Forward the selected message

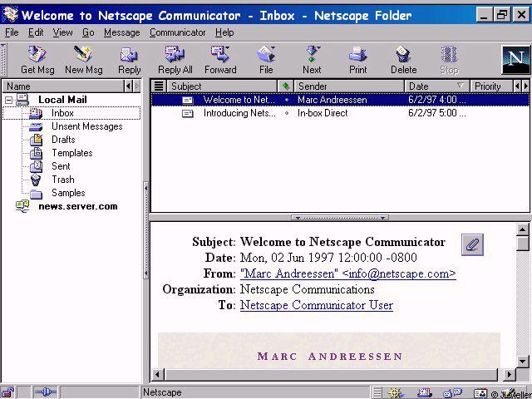pos(220,60)
